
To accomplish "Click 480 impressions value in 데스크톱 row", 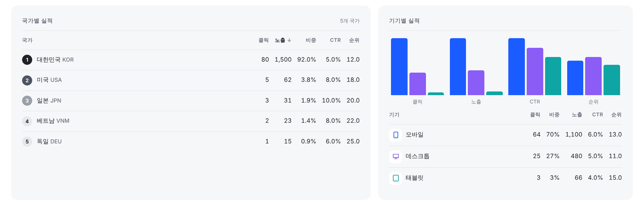I will pyautogui.click(x=576, y=156).
